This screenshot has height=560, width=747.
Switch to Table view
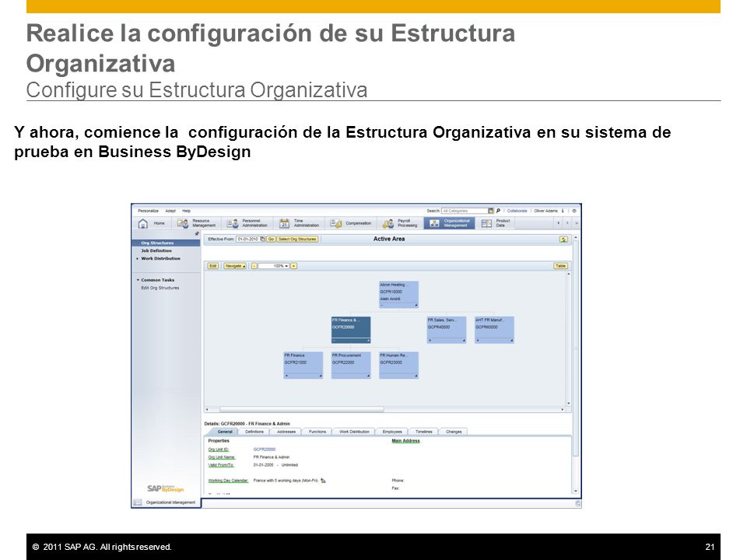[561, 266]
